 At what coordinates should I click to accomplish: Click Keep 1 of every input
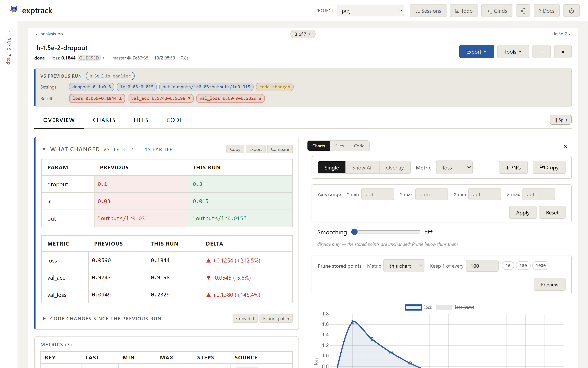click(482, 266)
